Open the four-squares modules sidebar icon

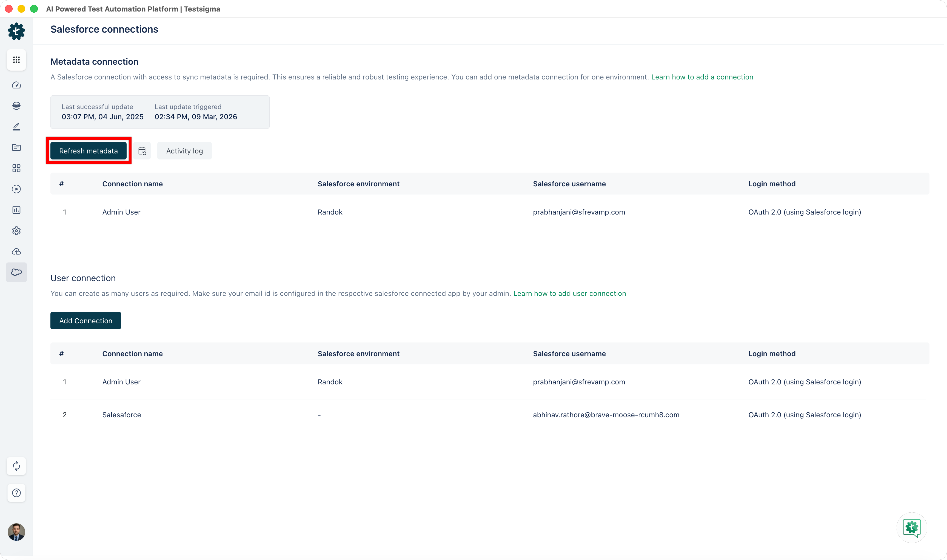[16, 168]
